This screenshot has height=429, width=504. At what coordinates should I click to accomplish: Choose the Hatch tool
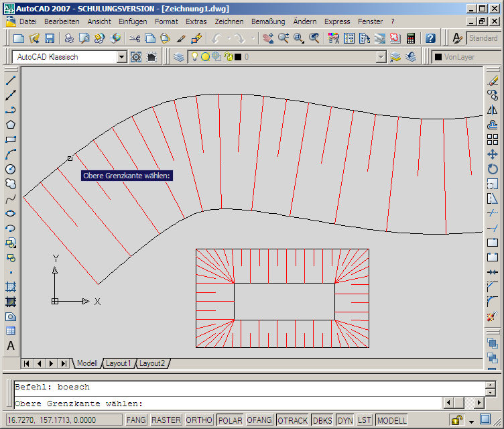pos(11,287)
